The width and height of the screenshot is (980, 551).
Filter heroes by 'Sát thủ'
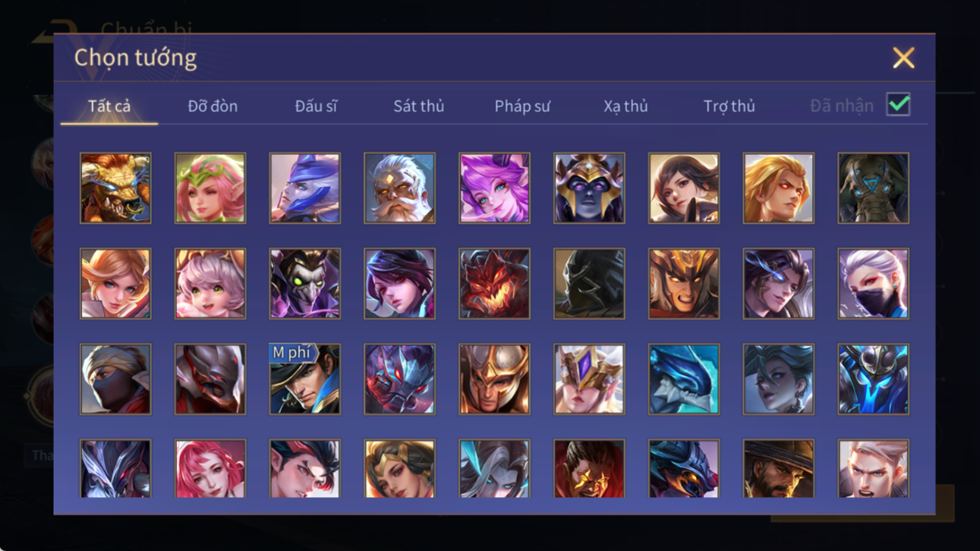[x=418, y=106]
